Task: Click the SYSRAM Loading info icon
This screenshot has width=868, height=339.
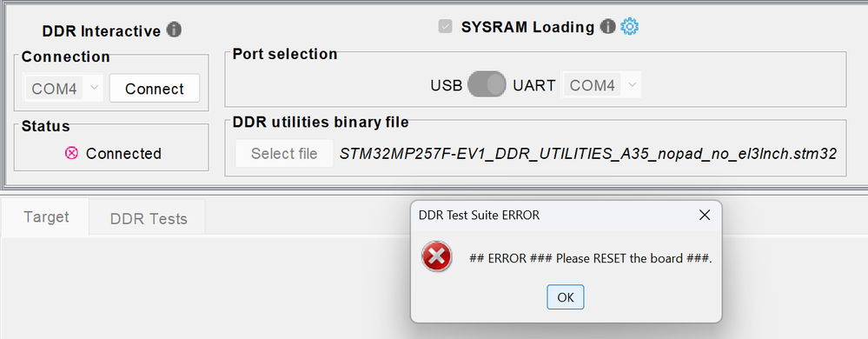Action: tap(608, 26)
